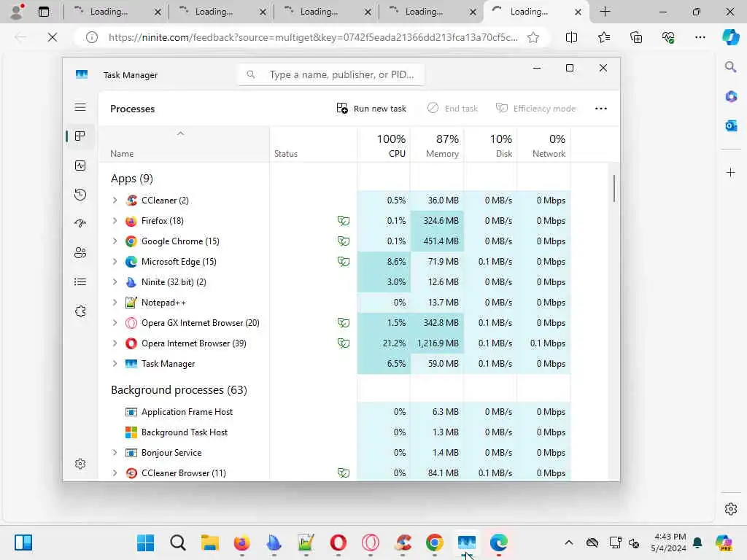Open the Details page sidebar icon
This screenshot has width=747, height=560.
pos(80,282)
